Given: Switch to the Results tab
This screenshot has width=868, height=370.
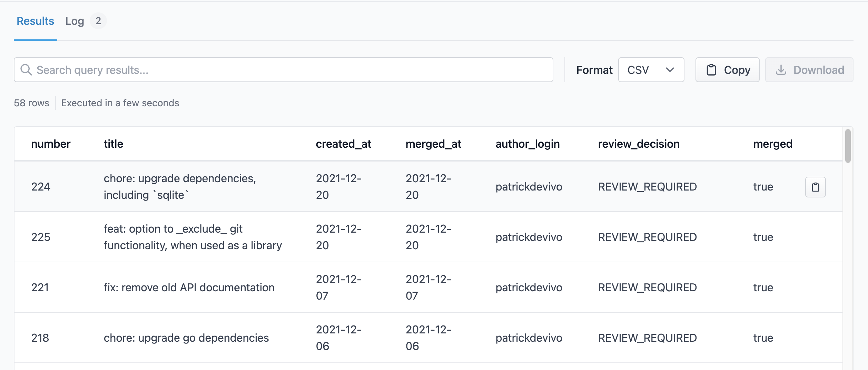Looking at the screenshot, I should point(35,21).
